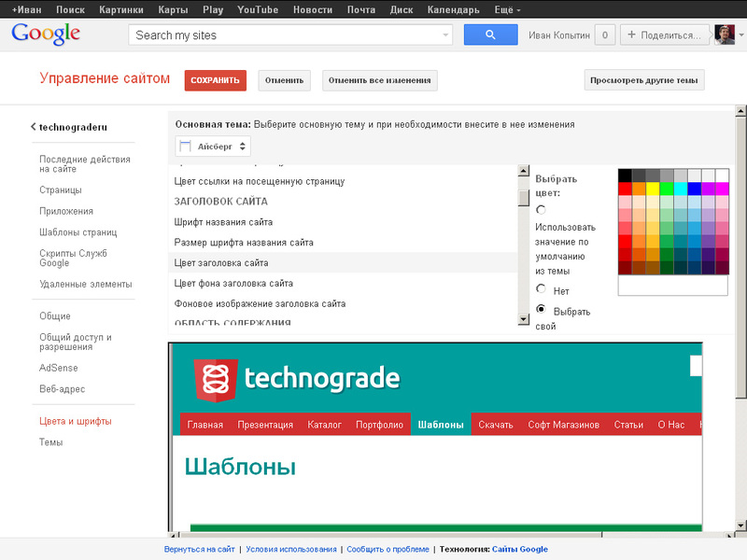Select 'Размер шрифта названия сайта' option

pyautogui.click(x=343, y=243)
